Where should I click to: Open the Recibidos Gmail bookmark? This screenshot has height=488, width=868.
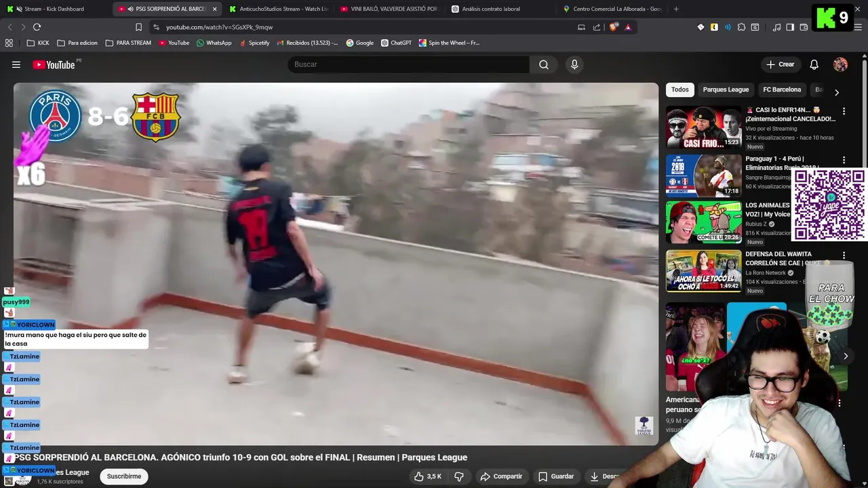pyautogui.click(x=307, y=43)
